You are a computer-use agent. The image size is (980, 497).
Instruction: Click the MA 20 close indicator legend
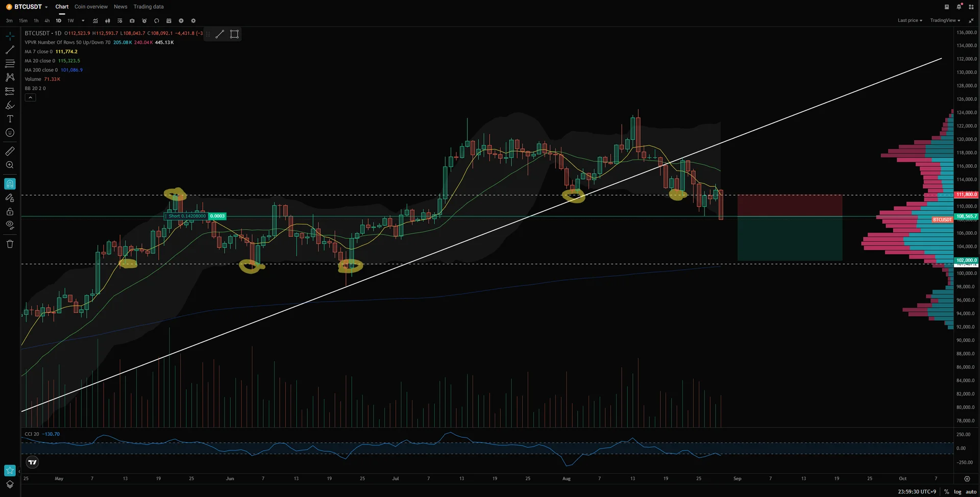tap(53, 61)
